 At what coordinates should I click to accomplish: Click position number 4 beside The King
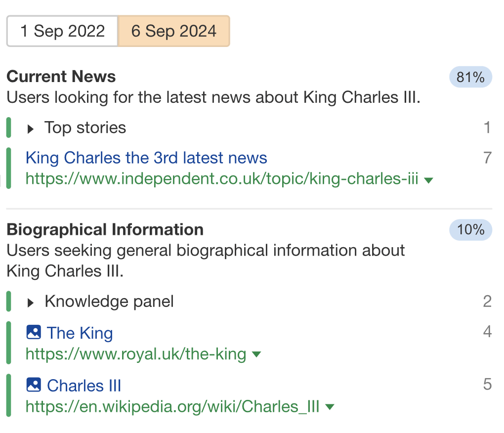pyautogui.click(x=487, y=332)
